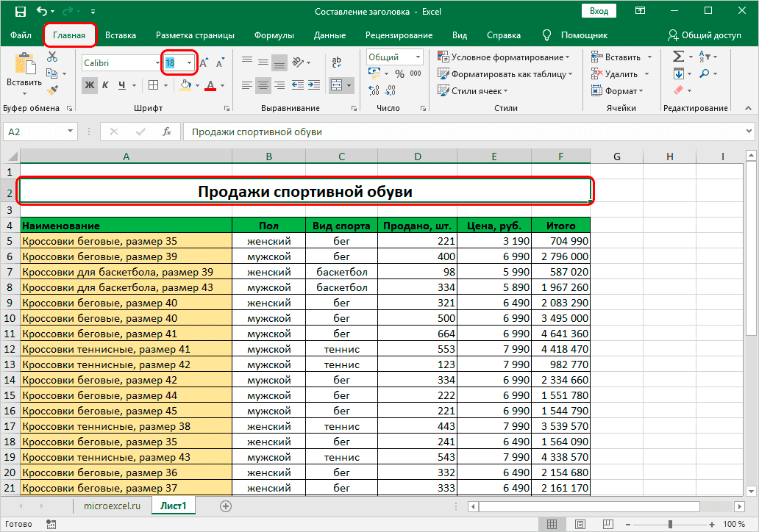759x532 pixels.
Task: Click the percent style icon
Action: [399, 73]
